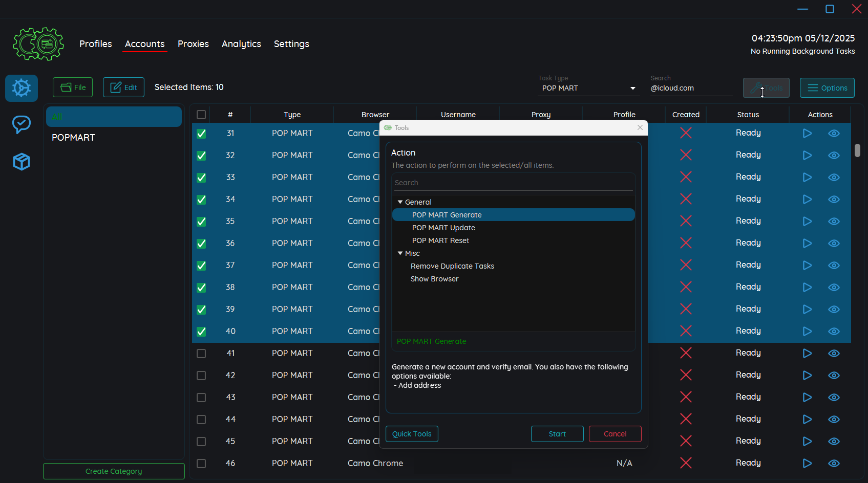This screenshot has width=868, height=483.
Task: Click the Tools button in toolbar
Action: point(766,88)
